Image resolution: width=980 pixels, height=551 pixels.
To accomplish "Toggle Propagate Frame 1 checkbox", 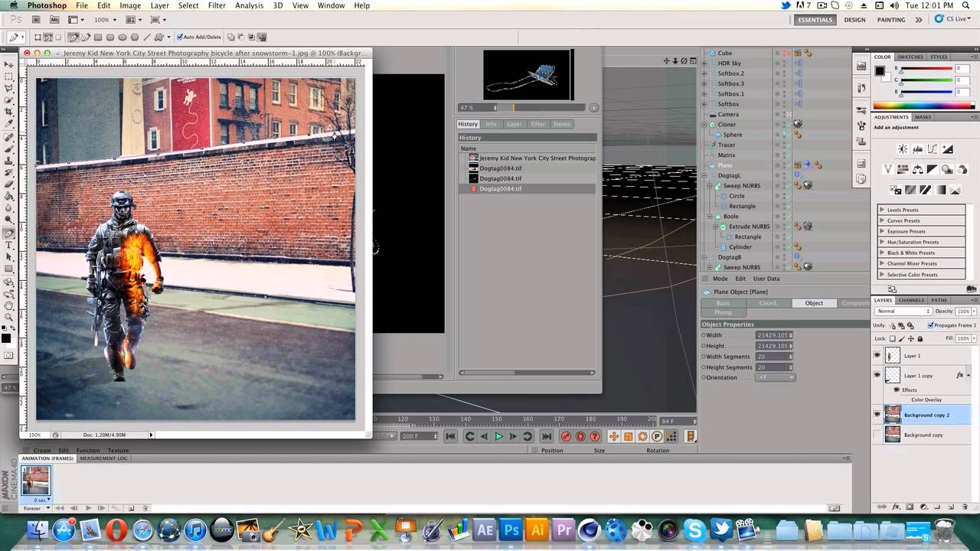I will coord(930,325).
